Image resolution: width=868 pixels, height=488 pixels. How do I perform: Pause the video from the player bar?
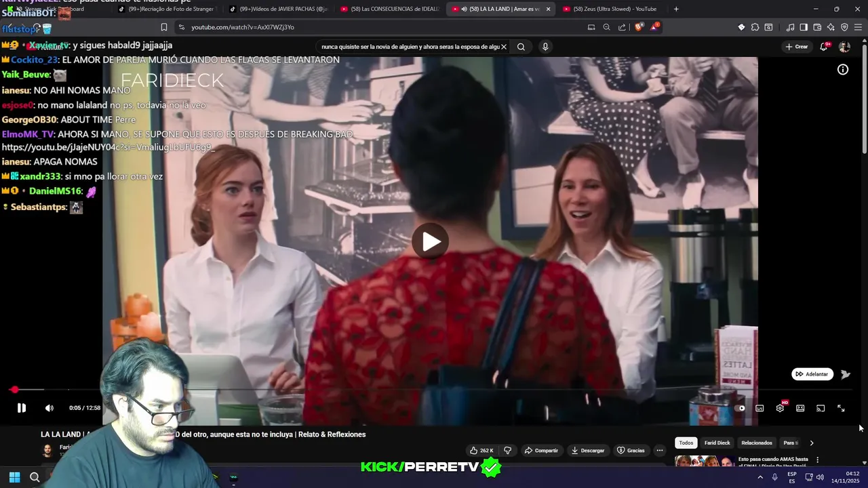tap(22, 408)
